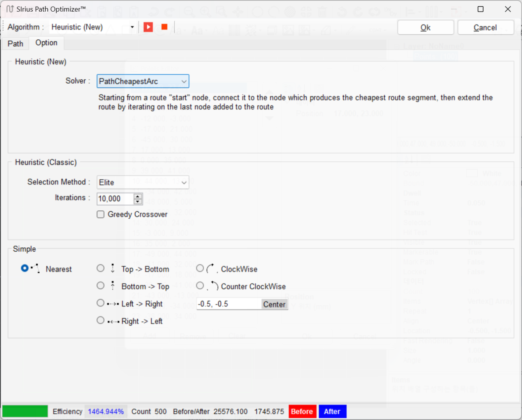522x420 pixels.
Task: Decrease Iterations with the down spinner arrow
Action: pos(138,201)
